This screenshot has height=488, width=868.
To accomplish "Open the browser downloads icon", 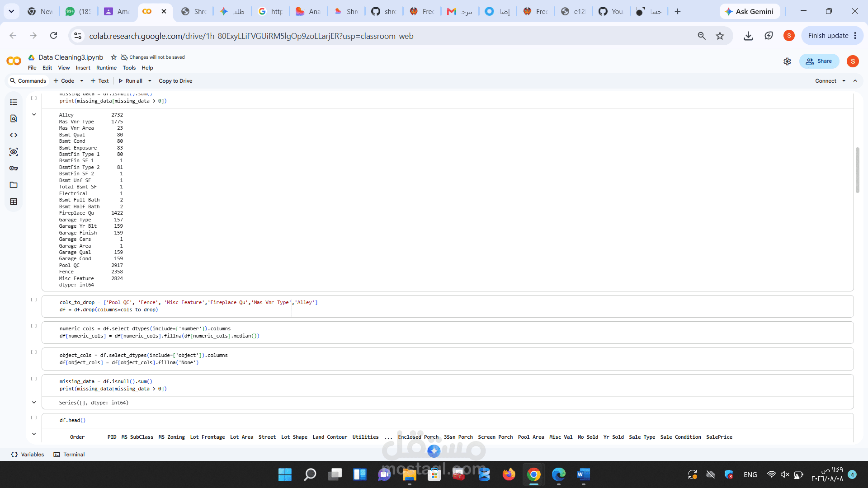I will point(748,36).
